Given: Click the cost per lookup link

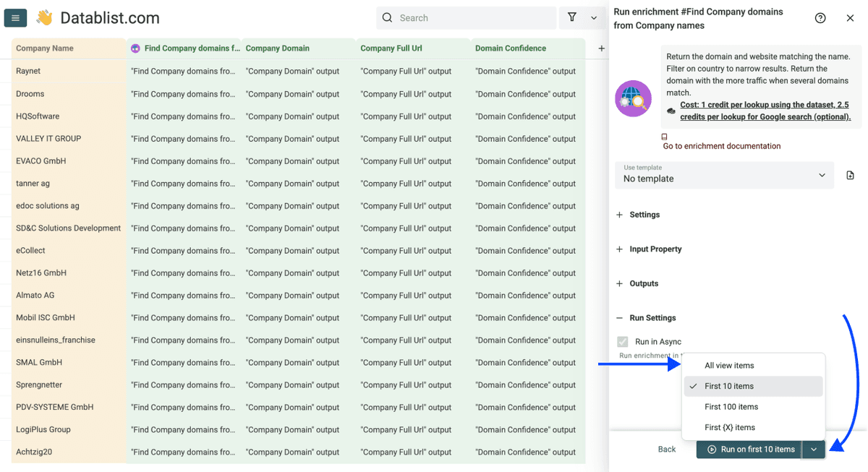Looking at the screenshot, I should pyautogui.click(x=765, y=111).
